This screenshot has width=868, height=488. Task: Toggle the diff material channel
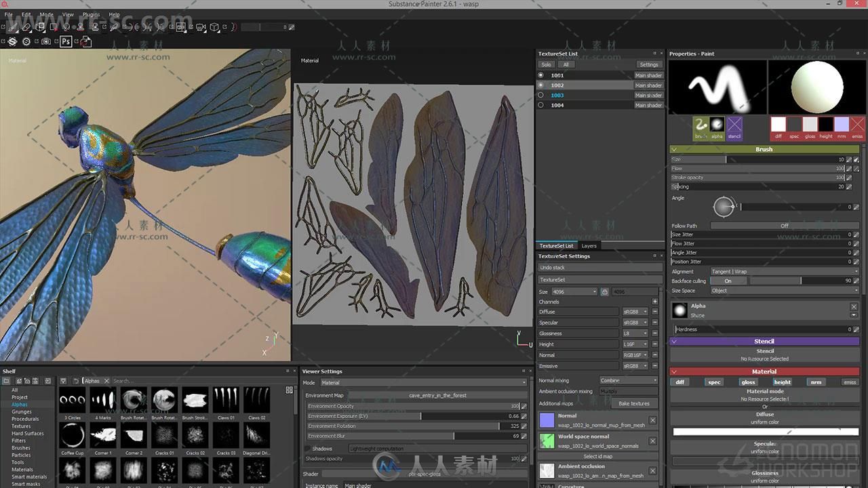679,382
